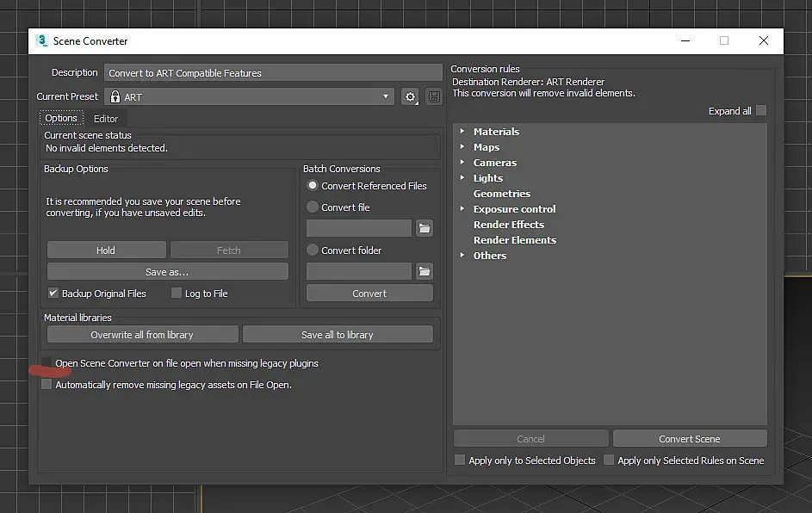The image size is (812, 513).
Task: Select Convert Referenced Files radio button
Action: (313, 185)
